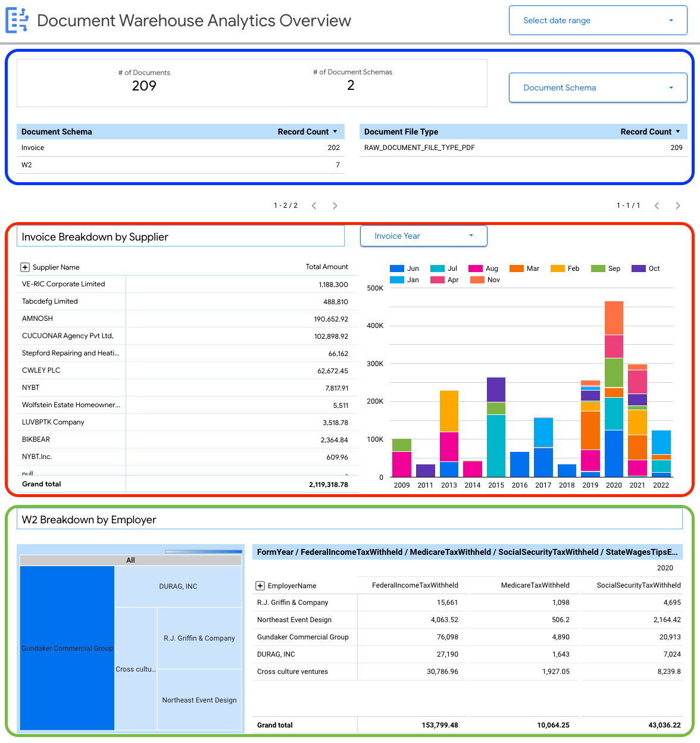Image resolution: width=700 pixels, height=743 pixels.
Task: Go to next page of the Document Schema table
Action: coord(335,205)
